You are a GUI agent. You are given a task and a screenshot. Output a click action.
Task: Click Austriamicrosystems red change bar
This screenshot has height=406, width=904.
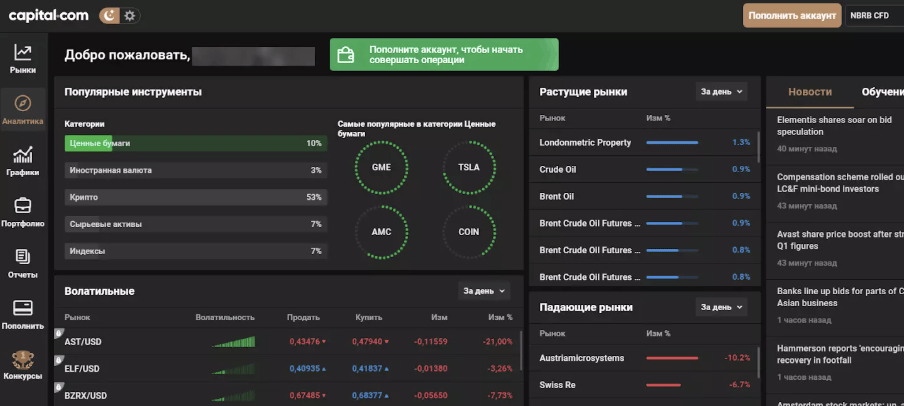click(672, 358)
